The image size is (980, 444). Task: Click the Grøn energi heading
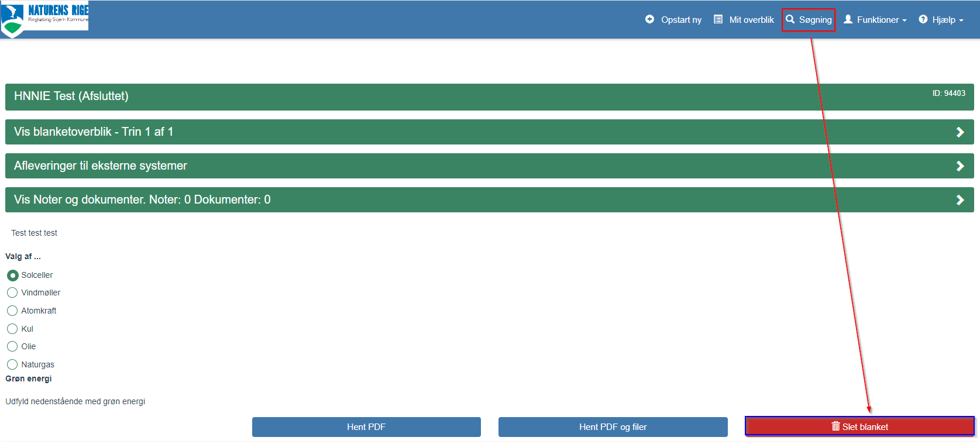tap(29, 378)
